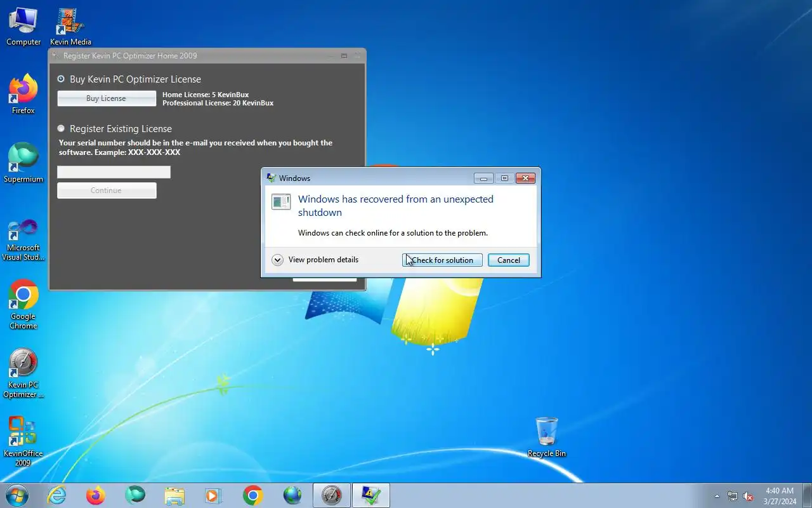Select the Google Chrome desktop shortcut
This screenshot has height=508, width=812.
coord(23,304)
